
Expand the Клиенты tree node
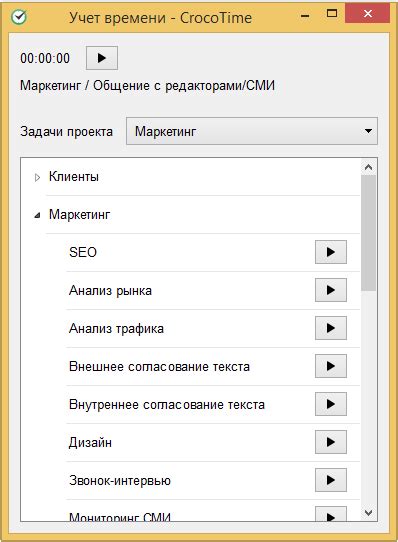[x=37, y=178]
